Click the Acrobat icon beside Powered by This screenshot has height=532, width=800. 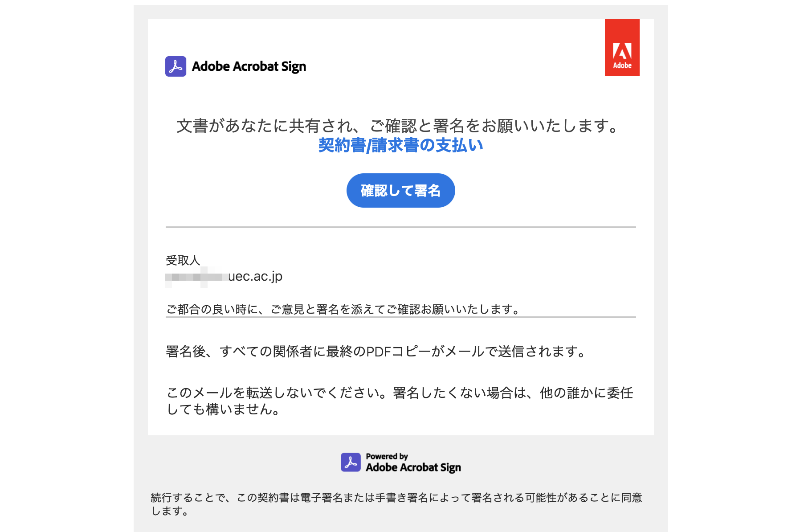click(x=351, y=462)
